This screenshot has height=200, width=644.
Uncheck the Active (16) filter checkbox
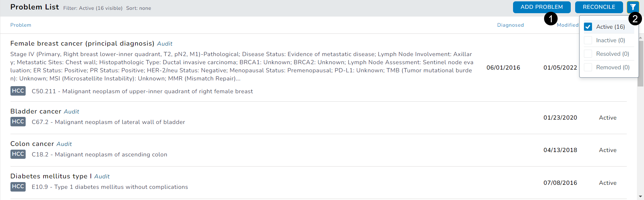tap(588, 27)
